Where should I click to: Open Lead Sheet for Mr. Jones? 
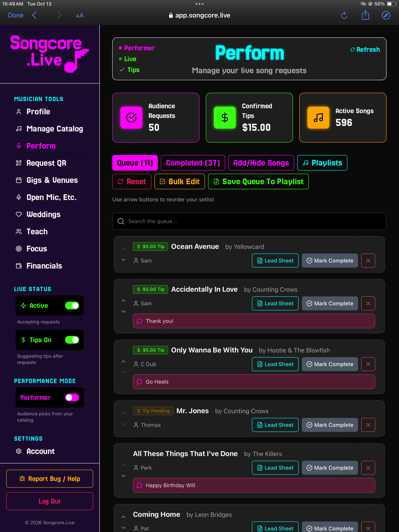(x=275, y=425)
